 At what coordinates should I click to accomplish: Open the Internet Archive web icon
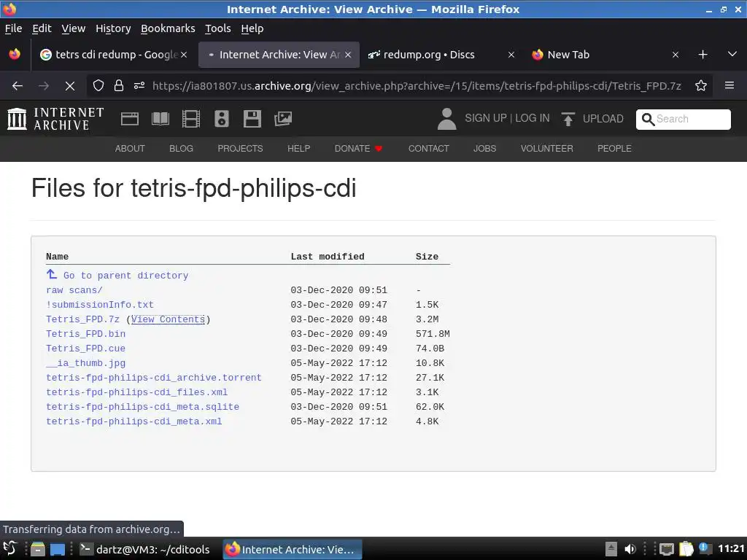pyautogui.click(x=130, y=119)
